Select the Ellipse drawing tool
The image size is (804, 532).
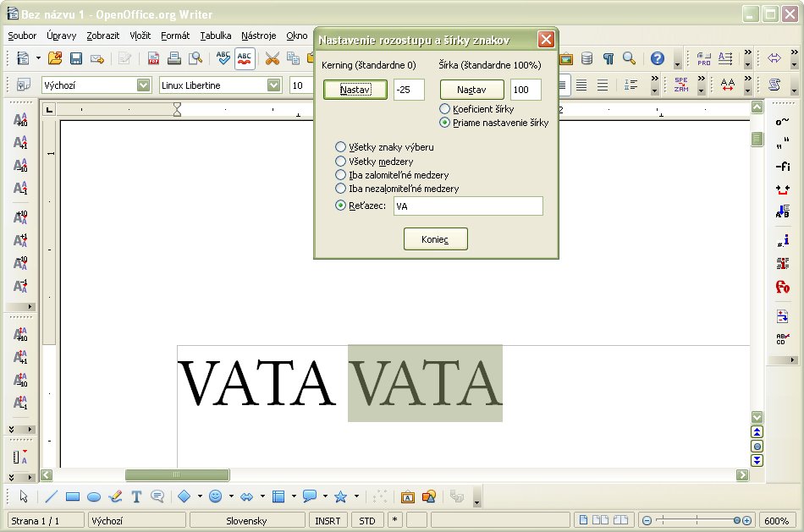tap(94, 496)
